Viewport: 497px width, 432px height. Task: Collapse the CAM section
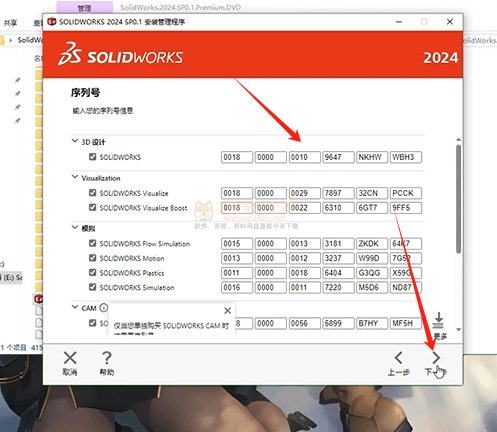[75, 307]
